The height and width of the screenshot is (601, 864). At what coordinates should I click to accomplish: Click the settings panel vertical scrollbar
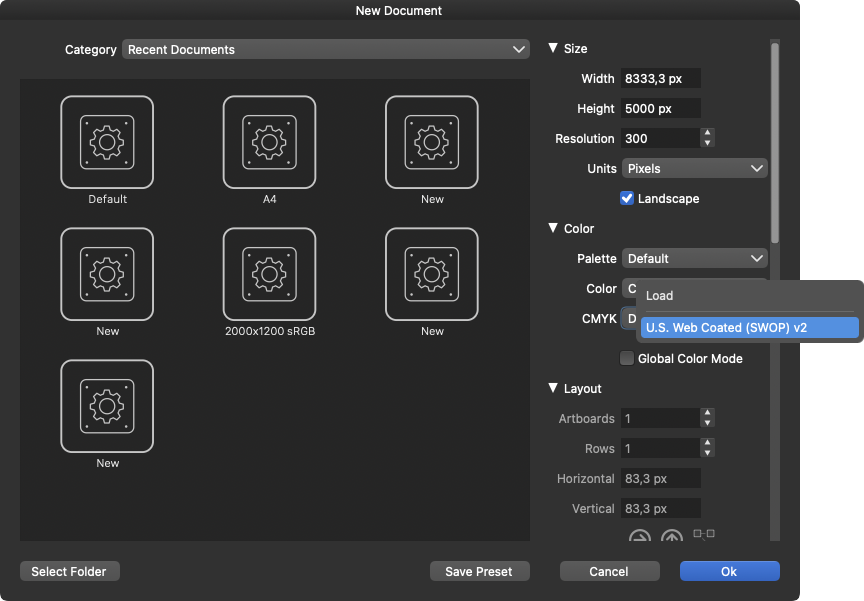point(774,140)
